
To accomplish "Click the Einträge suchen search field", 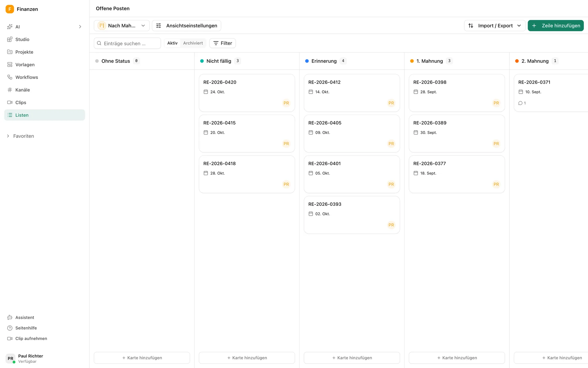I will tap(127, 43).
